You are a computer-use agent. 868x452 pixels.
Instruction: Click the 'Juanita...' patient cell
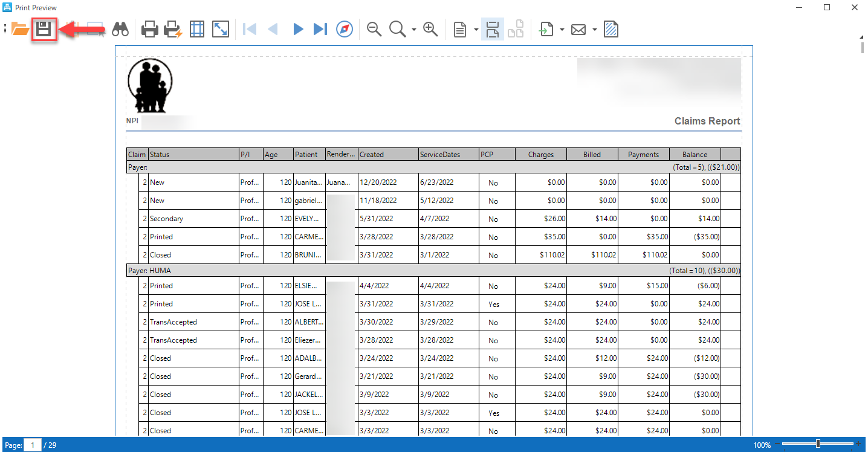click(309, 182)
